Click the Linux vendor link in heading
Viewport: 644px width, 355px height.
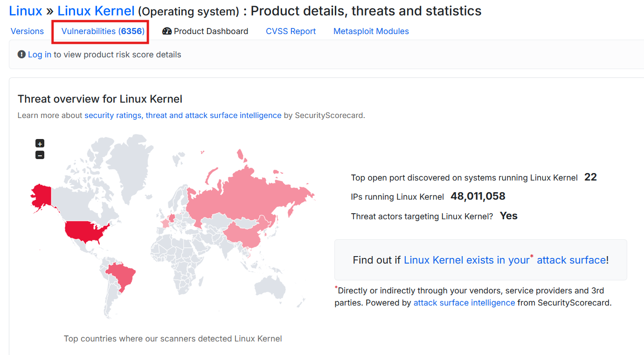26,11
